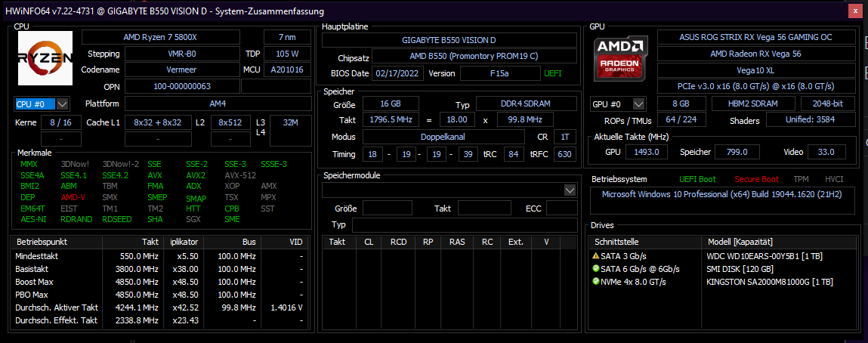
Task: Click the RCD column header in module table
Action: click(399, 243)
